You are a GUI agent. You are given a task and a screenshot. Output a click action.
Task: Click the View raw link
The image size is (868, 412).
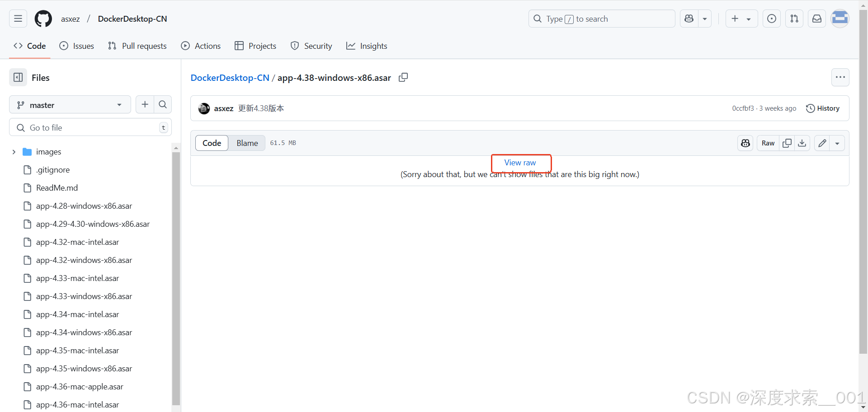tap(520, 163)
